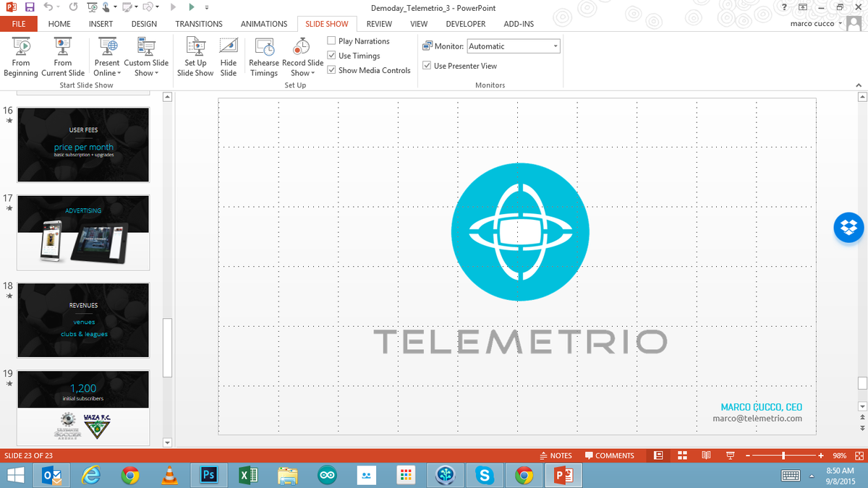Open Outlook from the taskbar

pyautogui.click(x=51, y=475)
